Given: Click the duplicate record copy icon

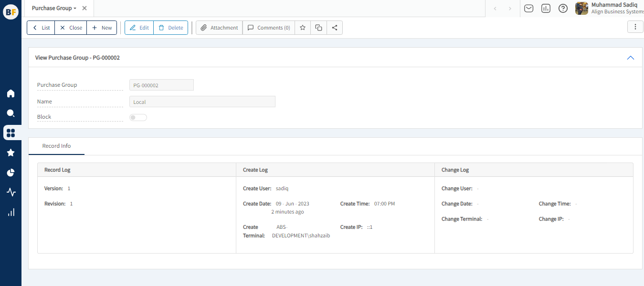Looking at the screenshot, I should point(318,28).
